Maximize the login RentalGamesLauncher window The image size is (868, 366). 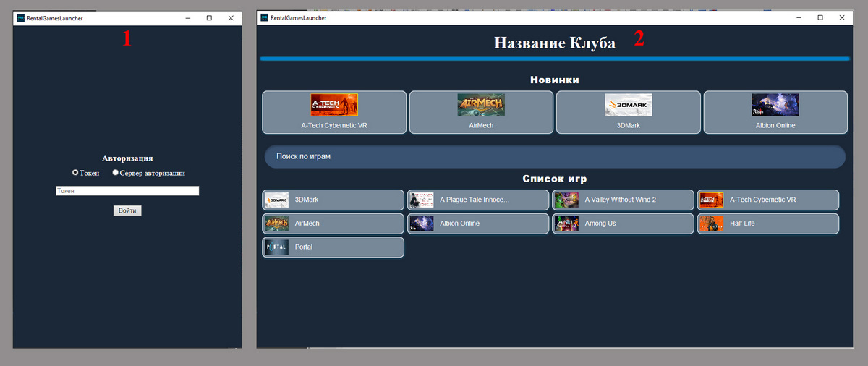coord(209,18)
